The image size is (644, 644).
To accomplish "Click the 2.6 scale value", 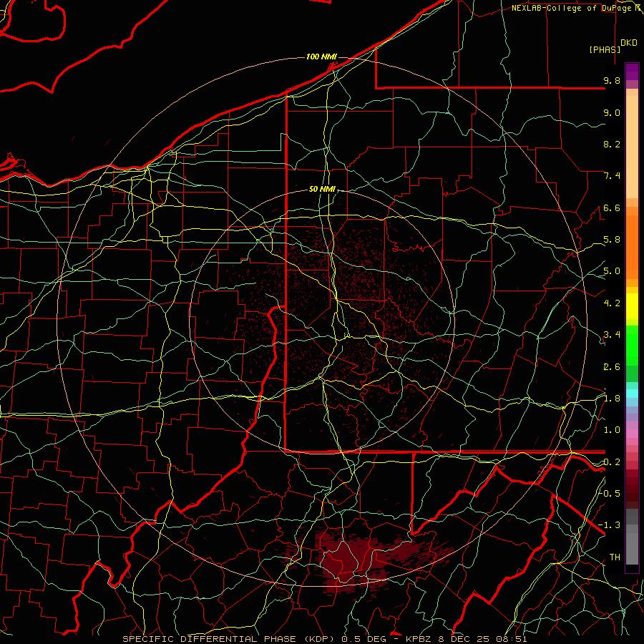I will [612, 367].
